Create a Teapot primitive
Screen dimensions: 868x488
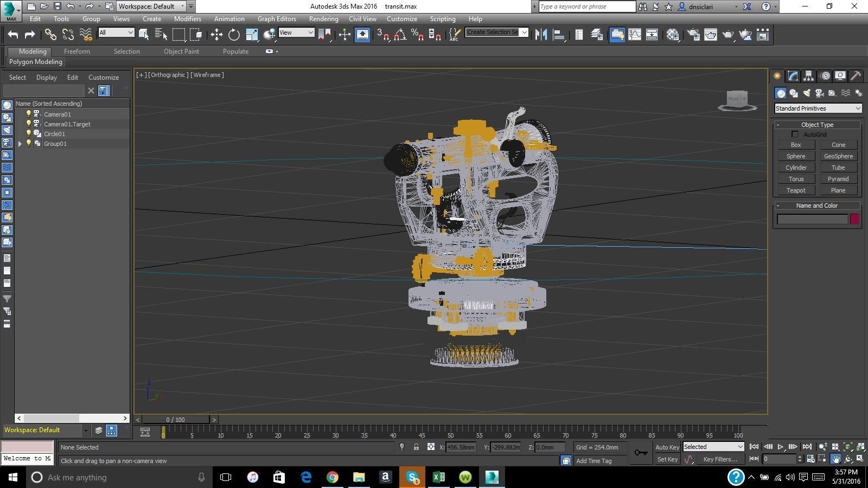pos(796,190)
